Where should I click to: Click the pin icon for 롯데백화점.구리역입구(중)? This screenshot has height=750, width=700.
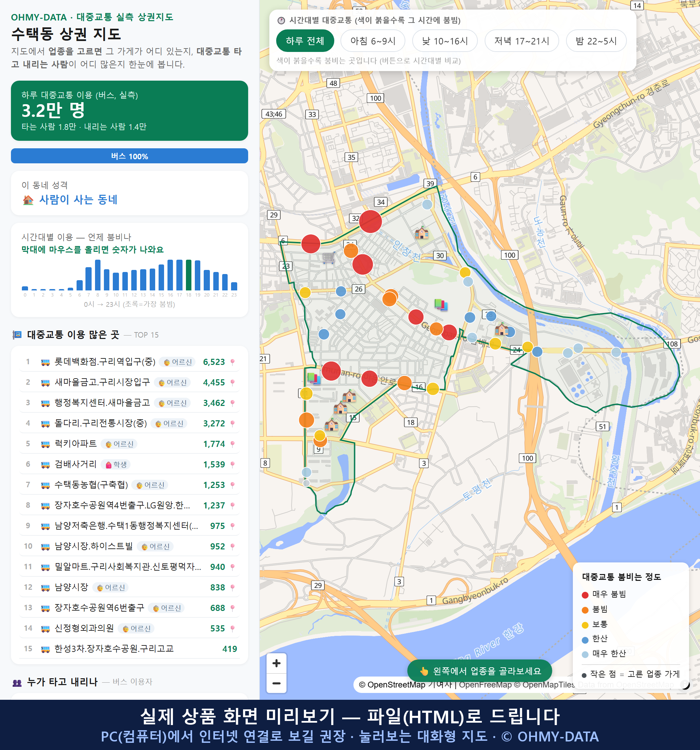[x=232, y=362]
